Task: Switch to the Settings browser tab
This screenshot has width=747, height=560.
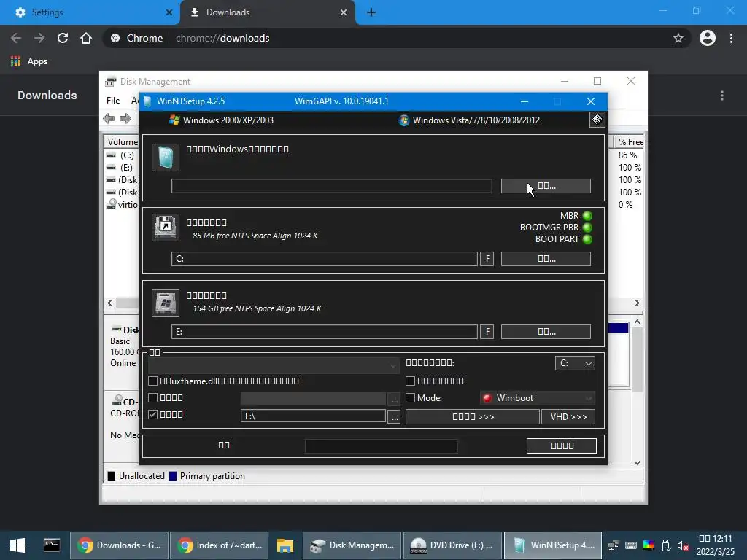Action: point(90,12)
